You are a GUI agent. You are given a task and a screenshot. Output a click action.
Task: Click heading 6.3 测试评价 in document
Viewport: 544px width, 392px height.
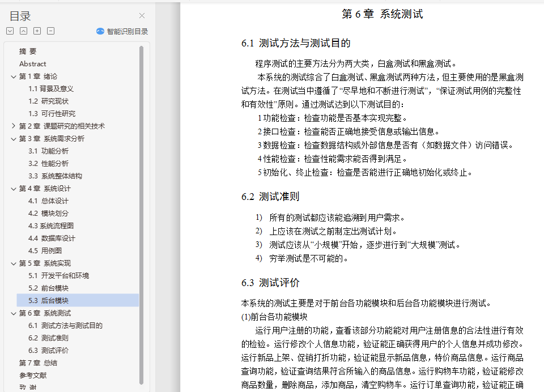(x=270, y=283)
